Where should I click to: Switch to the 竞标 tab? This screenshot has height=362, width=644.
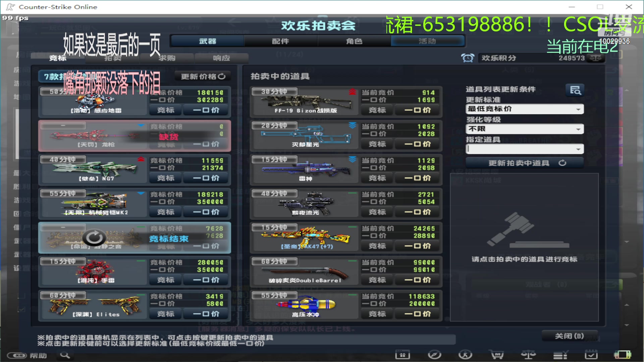(58, 58)
